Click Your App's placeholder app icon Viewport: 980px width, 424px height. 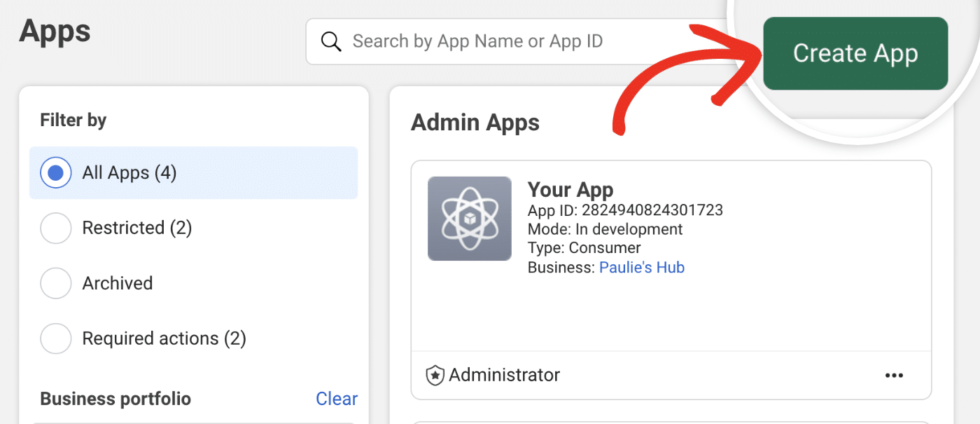click(x=469, y=218)
